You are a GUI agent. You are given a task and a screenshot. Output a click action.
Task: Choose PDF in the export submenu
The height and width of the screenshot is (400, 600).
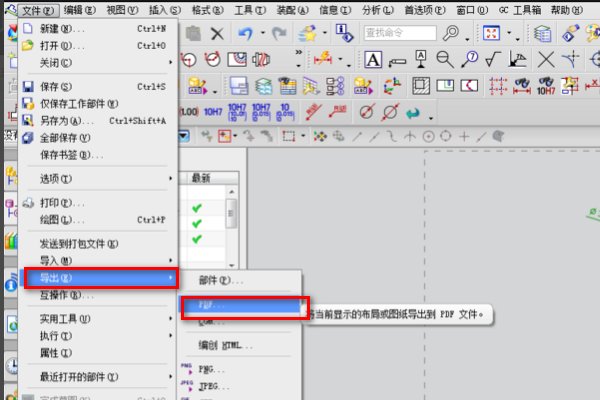(x=240, y=305)
